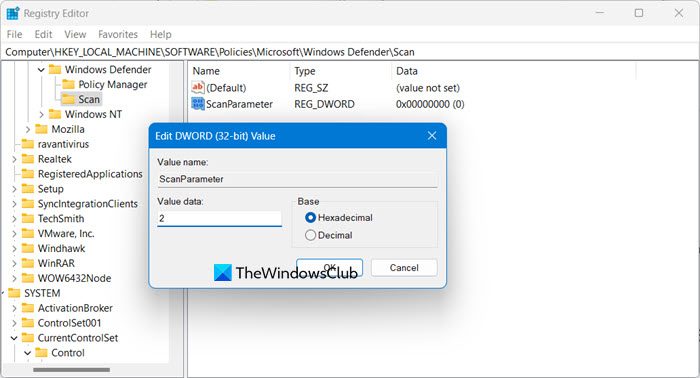The height and width of the screenshot is (378, 700).
Task: Collapse the Control tree node
Action: click(27, 353)
